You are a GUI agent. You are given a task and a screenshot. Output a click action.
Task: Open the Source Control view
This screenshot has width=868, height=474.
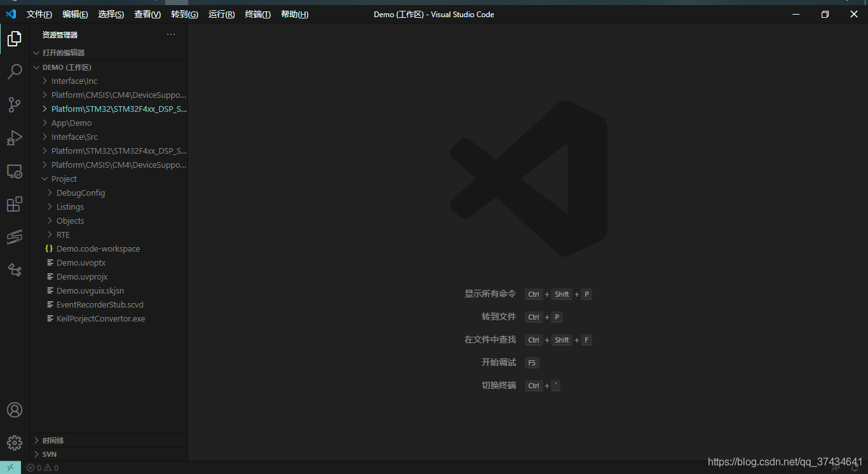14,105
